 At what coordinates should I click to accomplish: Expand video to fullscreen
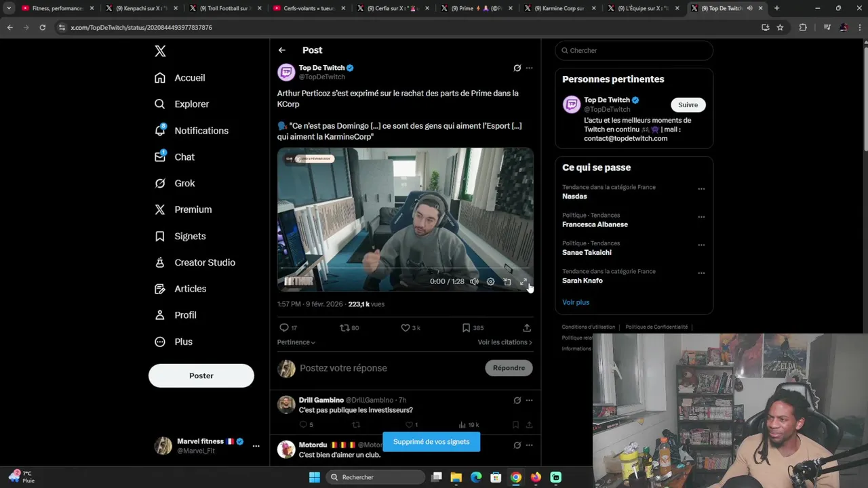[x=524, y=281]
